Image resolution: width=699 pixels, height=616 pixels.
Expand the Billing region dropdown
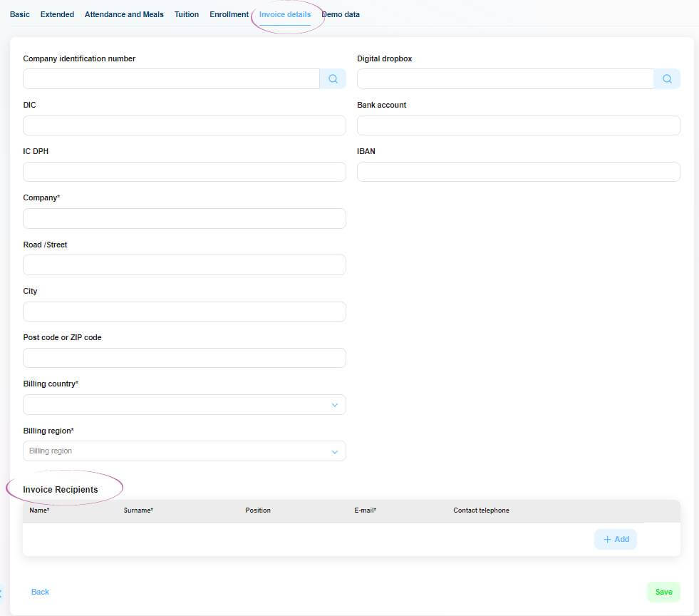pyautogui.click(x=184, y=451)
